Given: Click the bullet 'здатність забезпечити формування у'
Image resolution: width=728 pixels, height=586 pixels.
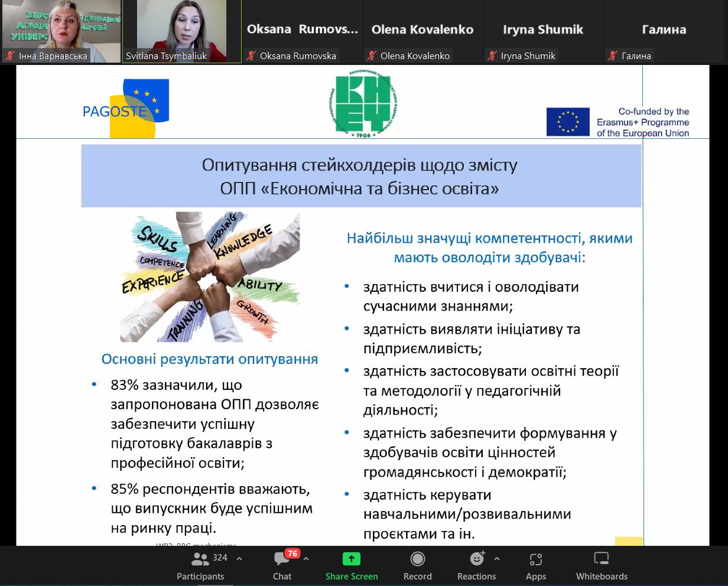Looking at the screenshot, I should click(x=490, y=452).
